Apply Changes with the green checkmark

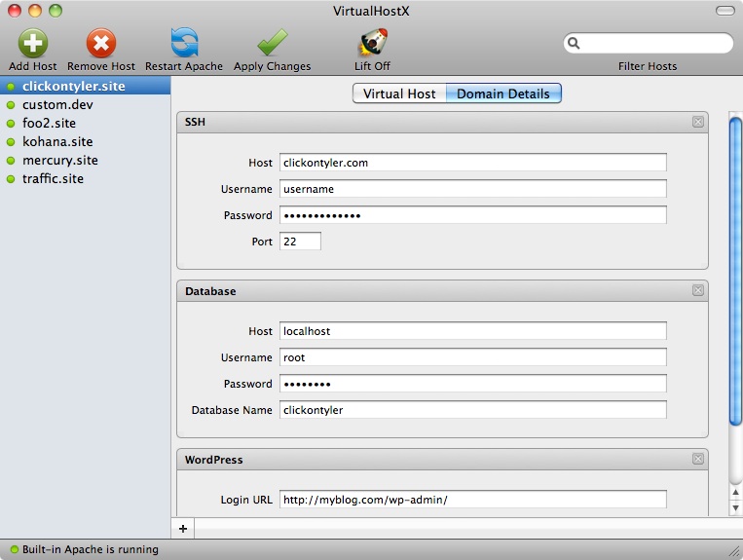point(272,44)
